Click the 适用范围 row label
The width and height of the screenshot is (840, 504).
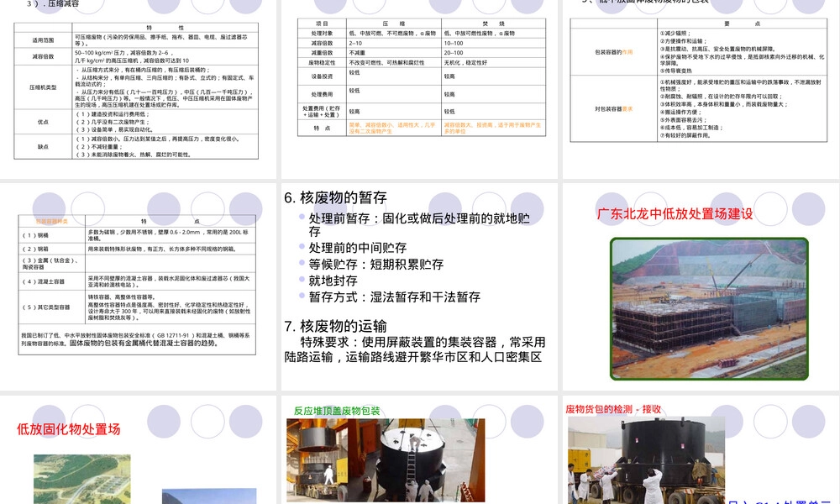pyautogui.click(x=43, y=40)
